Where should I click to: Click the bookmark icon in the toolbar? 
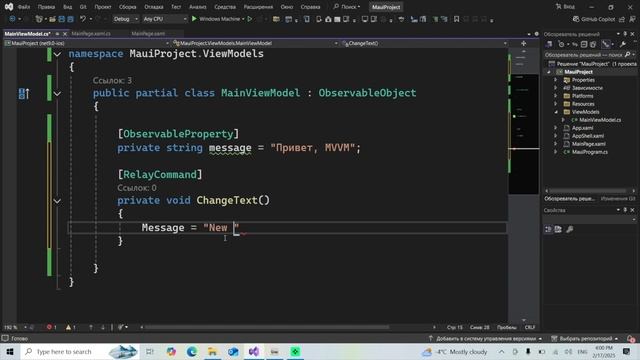(456, 19)
